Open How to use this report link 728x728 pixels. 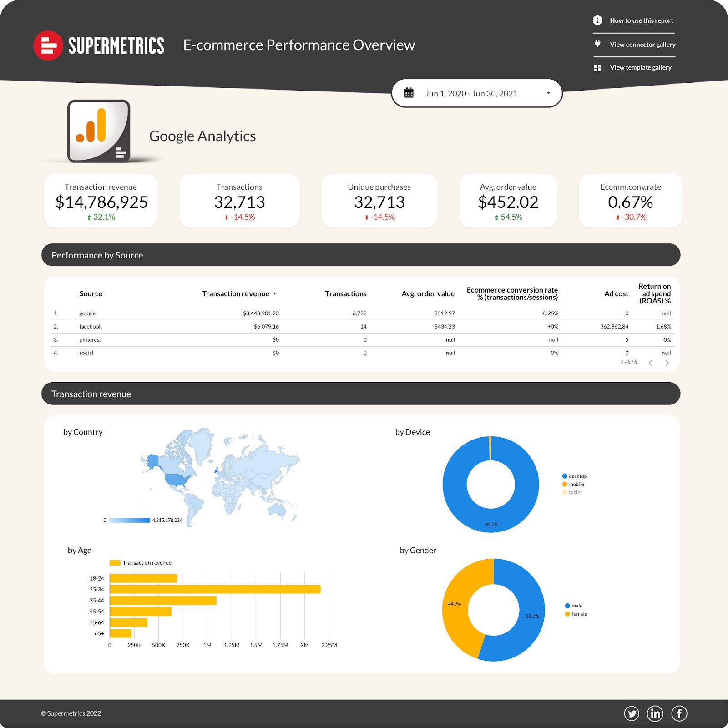pos(642,20)
